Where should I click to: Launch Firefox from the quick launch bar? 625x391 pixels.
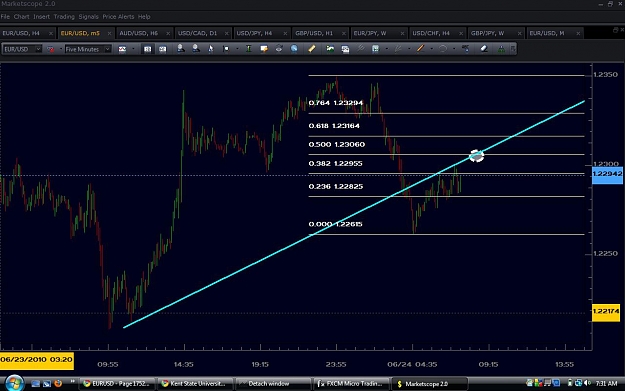pyautogui.click(x=58, y=383)
